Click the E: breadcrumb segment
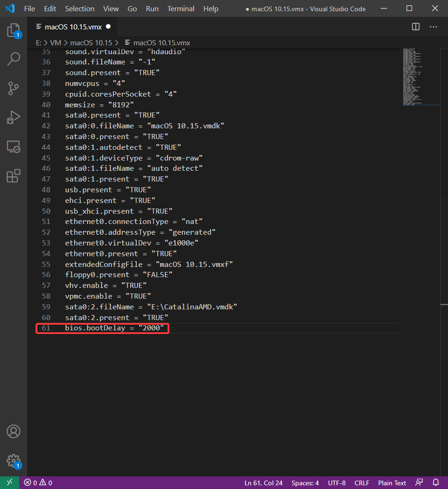This screenshot has width=448, height=489. [38, 43]
